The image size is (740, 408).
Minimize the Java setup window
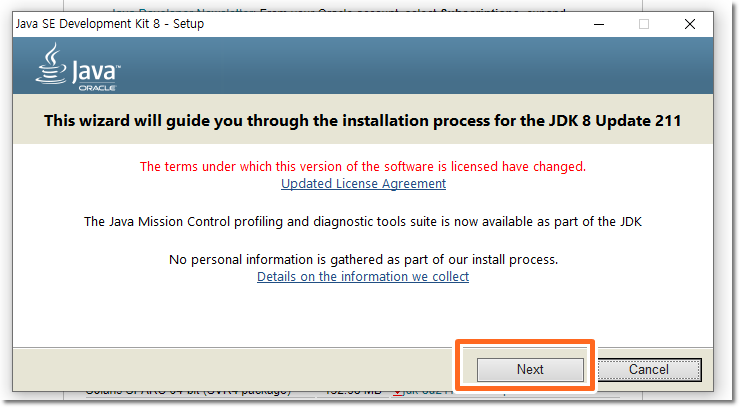(x=599, y=24)
